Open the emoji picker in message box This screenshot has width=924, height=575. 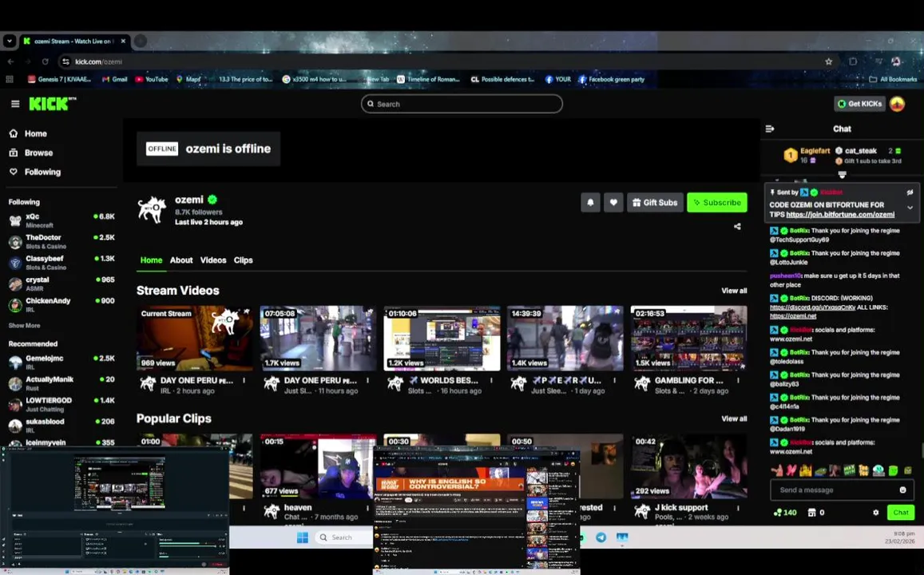pyautogui.click(x=902, y=490)
